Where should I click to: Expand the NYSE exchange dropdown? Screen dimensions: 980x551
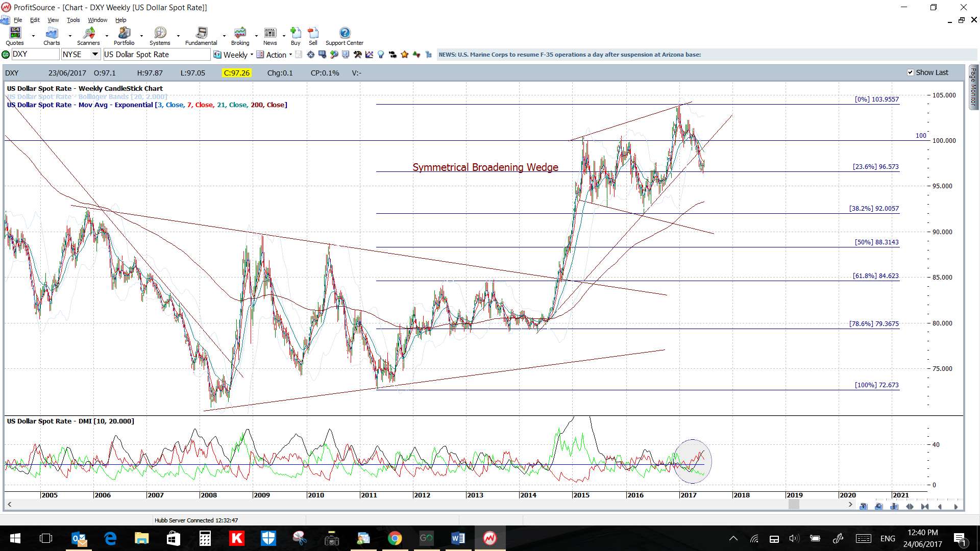pos(95,54)
